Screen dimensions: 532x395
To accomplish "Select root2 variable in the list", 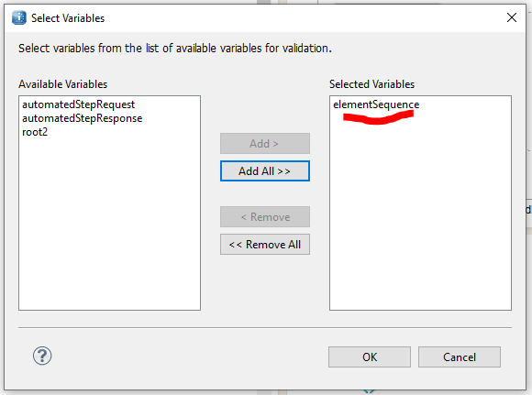I will click(35, 132).
